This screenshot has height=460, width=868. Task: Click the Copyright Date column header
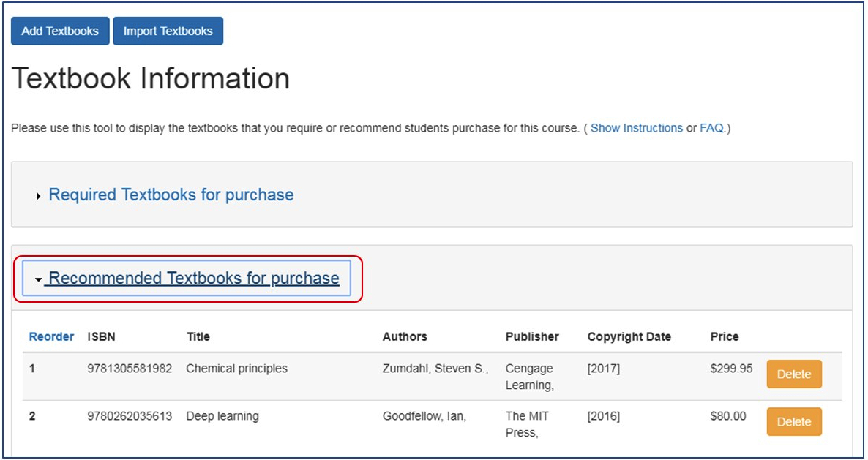[629, 337]
